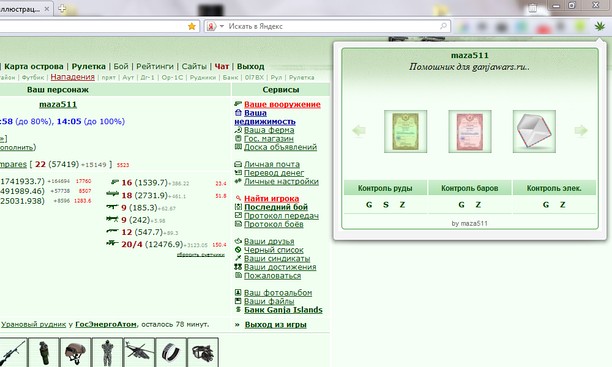Click the Контроль руды header
612x367 pixels.
point(385,188)
